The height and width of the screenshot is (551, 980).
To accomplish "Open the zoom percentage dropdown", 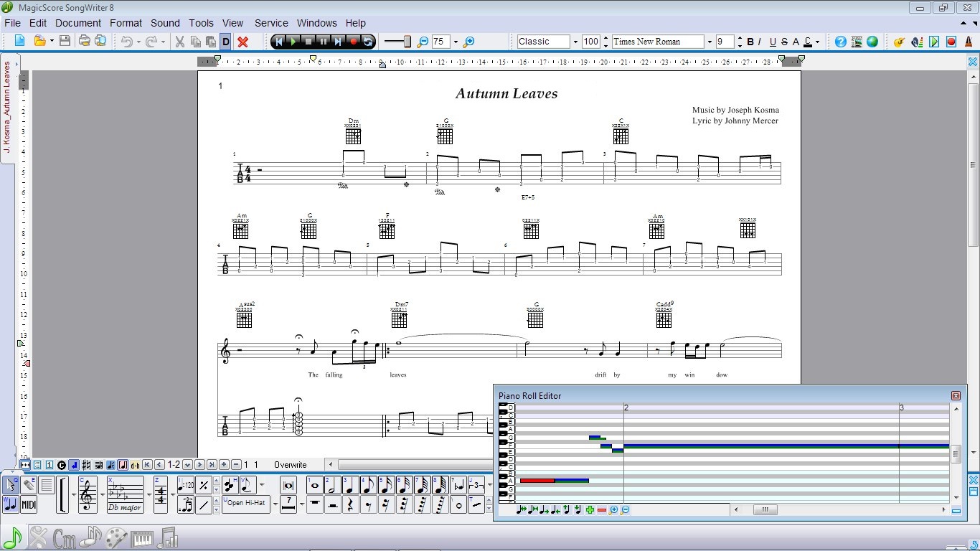I will click(456, 42).
